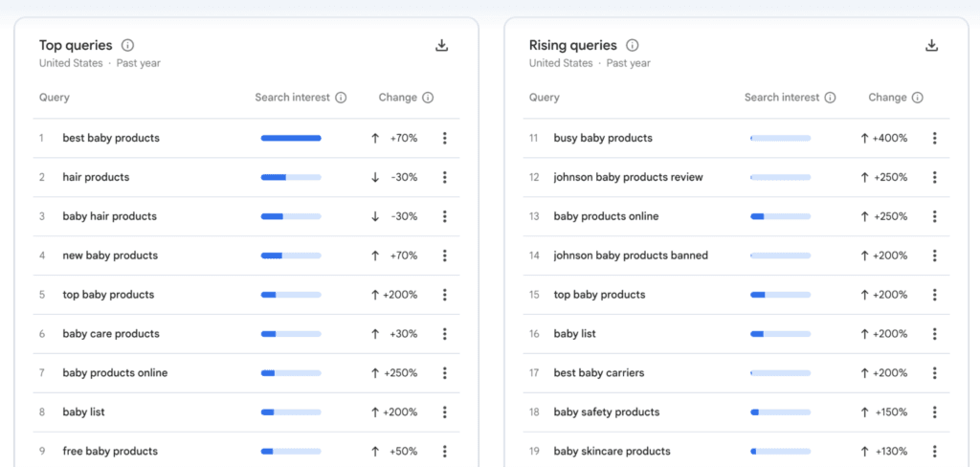Show info about Top queries
Viewport: 980px width, 467px height.
pyautogui.click(x=128, y=46)
